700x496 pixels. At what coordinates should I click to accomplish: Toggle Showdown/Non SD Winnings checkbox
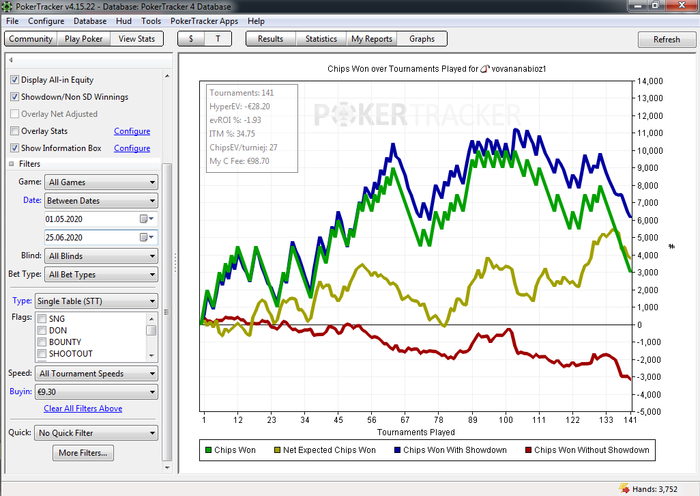(x=14, y=96)
